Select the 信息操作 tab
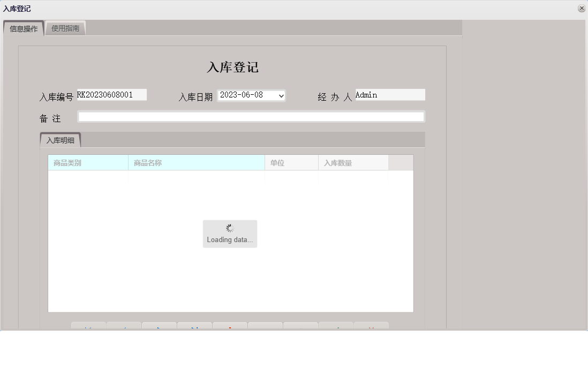Screen dimensions: 588x368 (23, 28)
